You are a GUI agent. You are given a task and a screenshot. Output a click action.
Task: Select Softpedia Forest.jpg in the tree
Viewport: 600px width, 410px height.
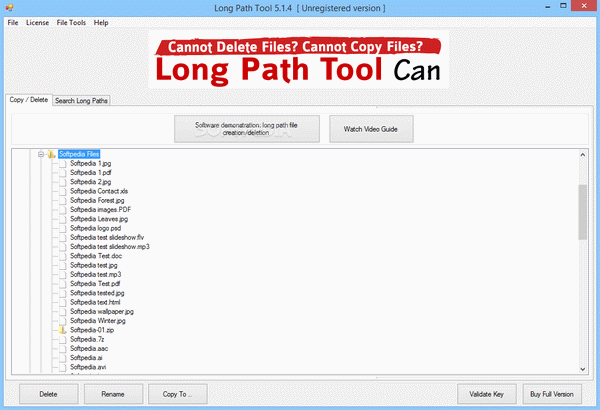97,201
